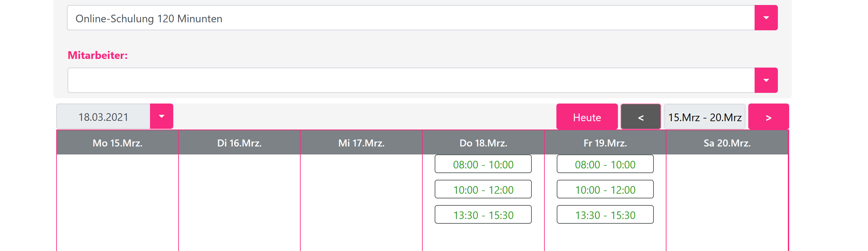The height and width of the screenshot is (251, 868).
Task: Go to previous week with < button
Action: pyautogui.click(x=641, y=117)
